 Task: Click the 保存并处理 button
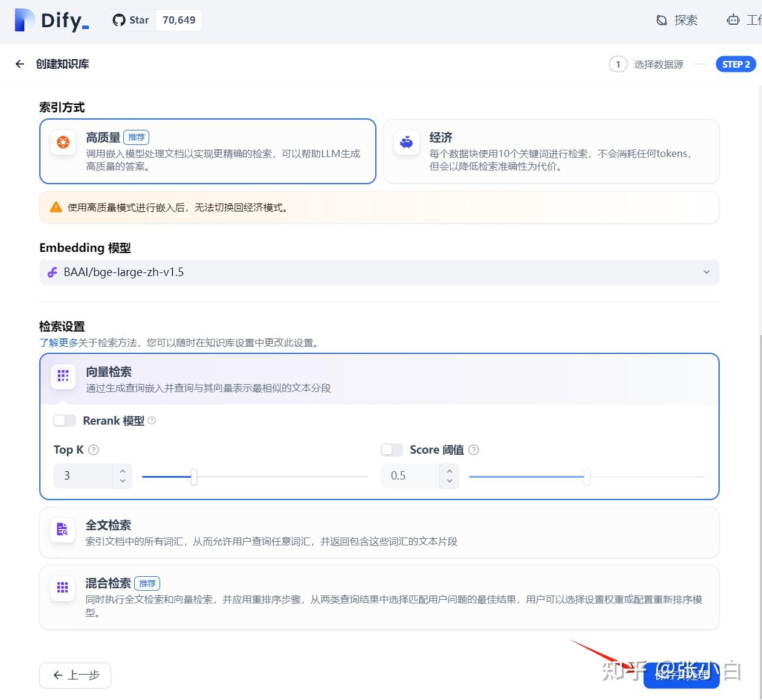682,675
